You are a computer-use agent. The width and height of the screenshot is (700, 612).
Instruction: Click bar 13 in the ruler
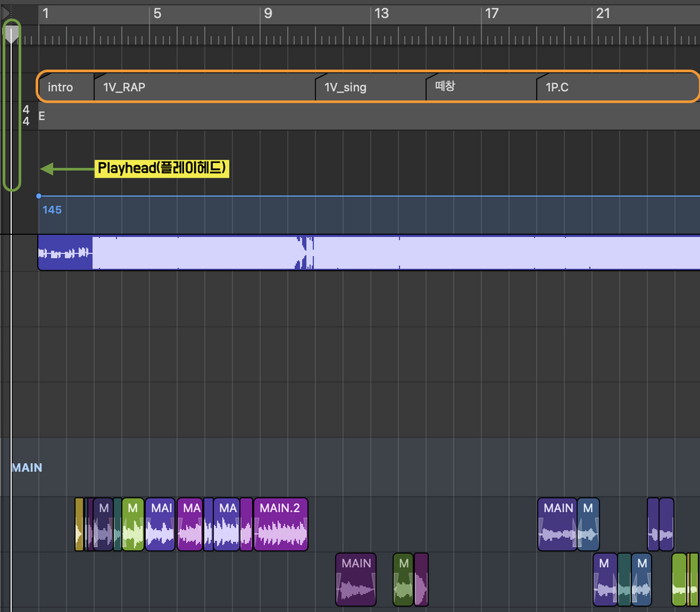point(380,13)
